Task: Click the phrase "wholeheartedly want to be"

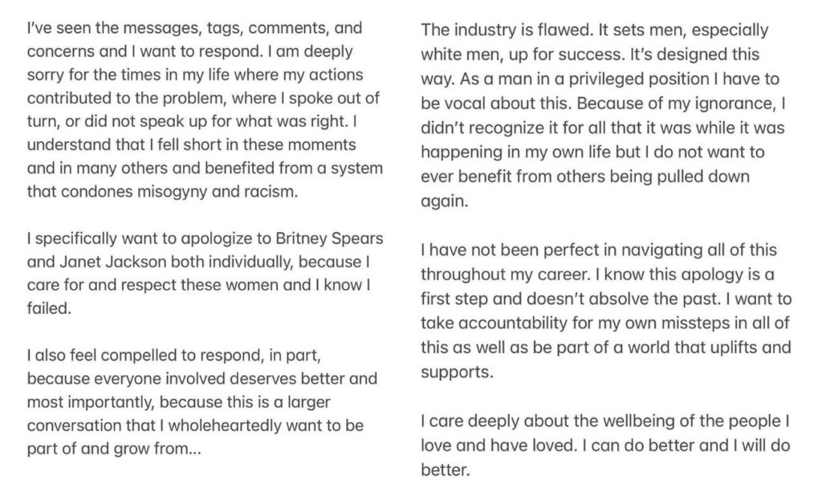Action: tap(266, 425)
